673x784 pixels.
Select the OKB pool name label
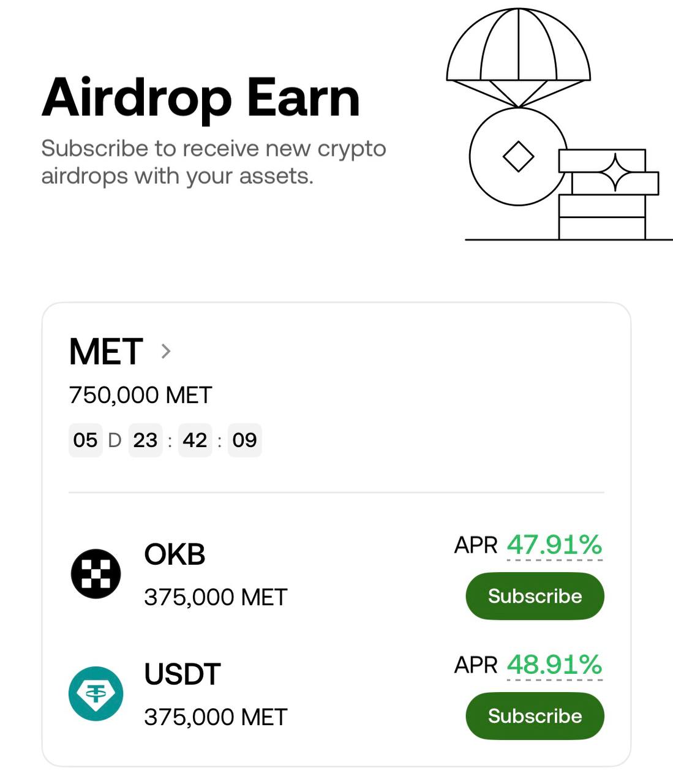click(x=175, y=554)
